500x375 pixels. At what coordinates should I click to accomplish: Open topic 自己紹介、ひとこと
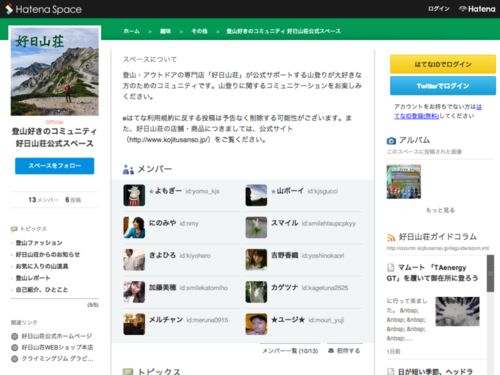coord(42,290)
